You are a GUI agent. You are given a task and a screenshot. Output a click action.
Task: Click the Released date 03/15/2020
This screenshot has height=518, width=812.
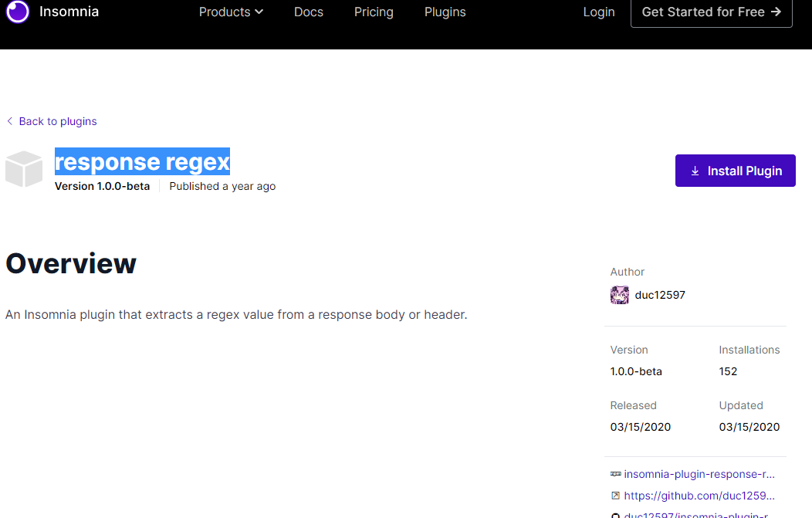click(640, 427)
